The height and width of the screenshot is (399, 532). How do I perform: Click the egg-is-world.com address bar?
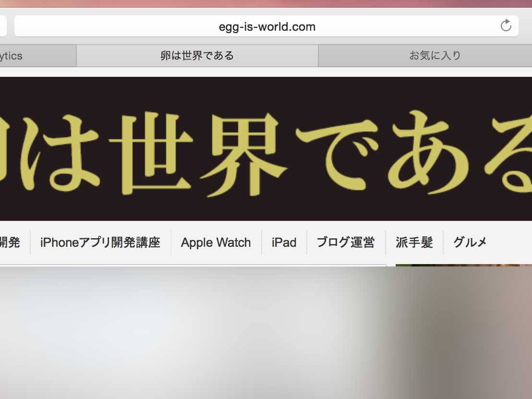point(266,26)
